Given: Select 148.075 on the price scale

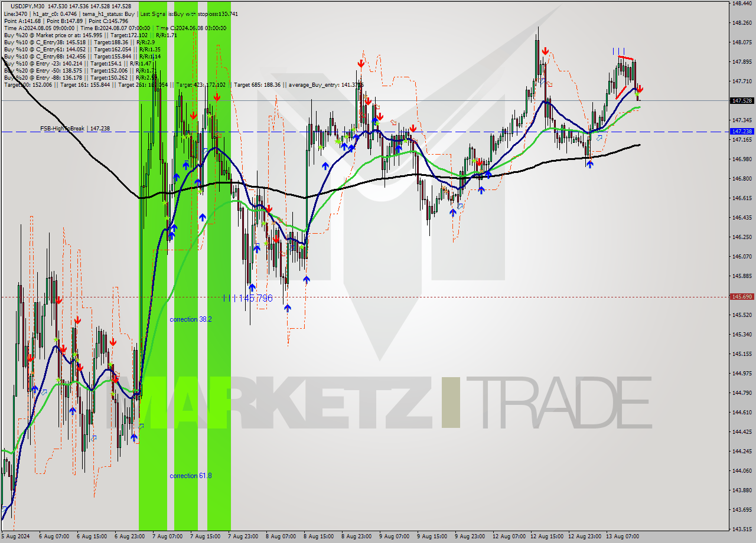Looking at the screenshot, I should (742, 42).
